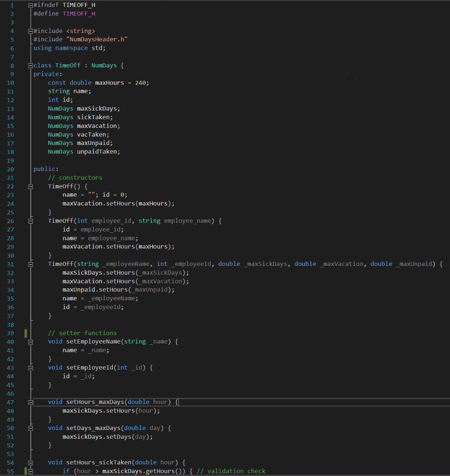Click 'id = employee_id;' on line 27
Image resolution: width=450 pixels, height=476 pixels.
(x=93, y=230)
